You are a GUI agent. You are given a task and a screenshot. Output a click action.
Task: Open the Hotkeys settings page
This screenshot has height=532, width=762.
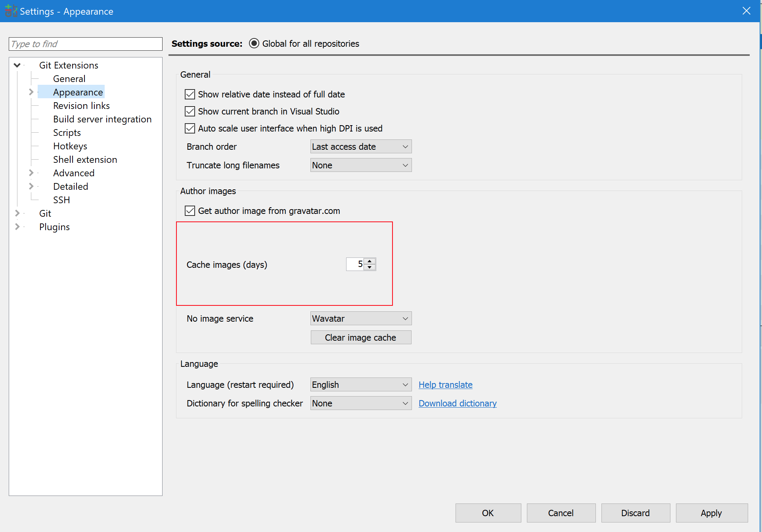(70, 146)
